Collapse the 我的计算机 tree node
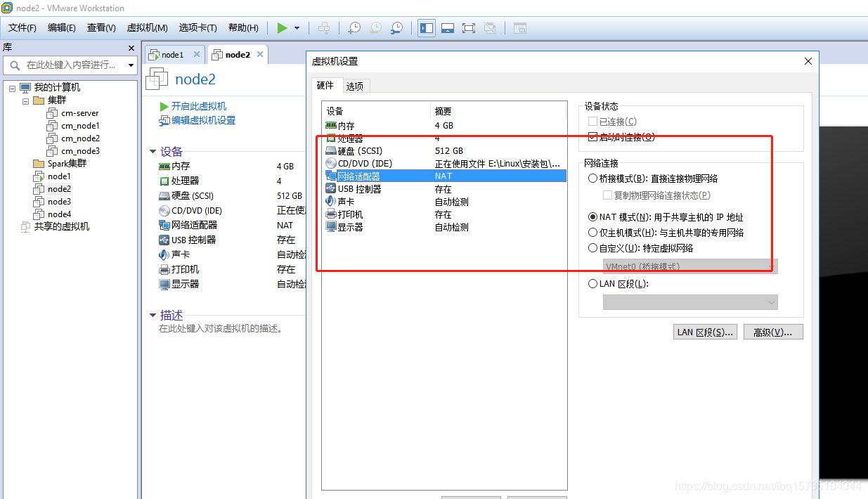 pos(13,88)
